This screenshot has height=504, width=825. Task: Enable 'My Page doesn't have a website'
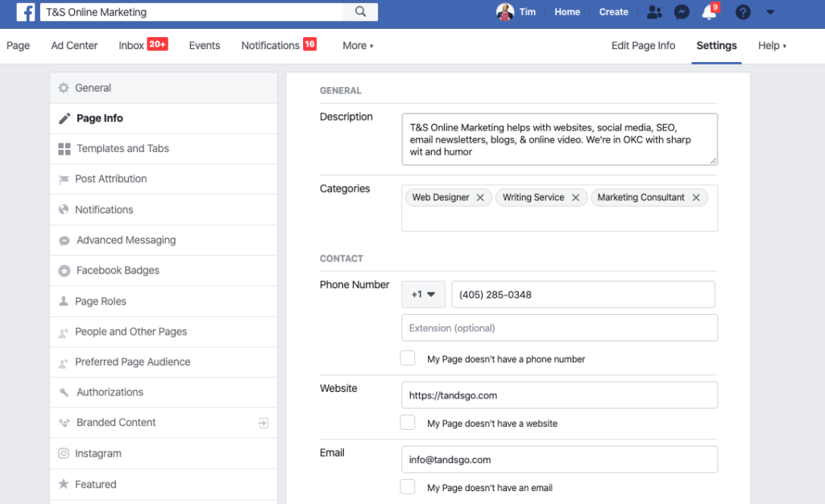click(408, 423)
